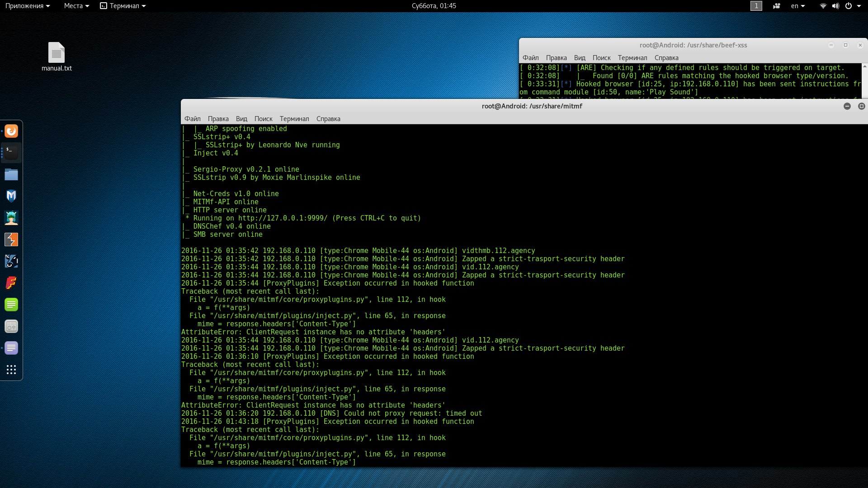Open Поиск menu in beef-xss window
The width and height of the screenshot is (868, 488).
[x=601, y=58]
